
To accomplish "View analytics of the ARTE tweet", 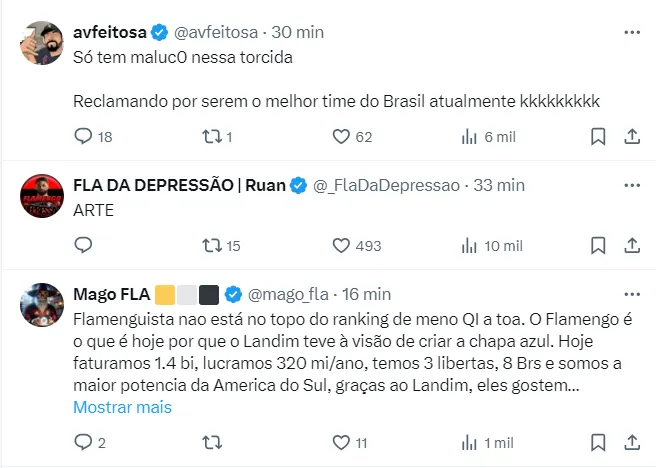I will [x=468, y=245].
